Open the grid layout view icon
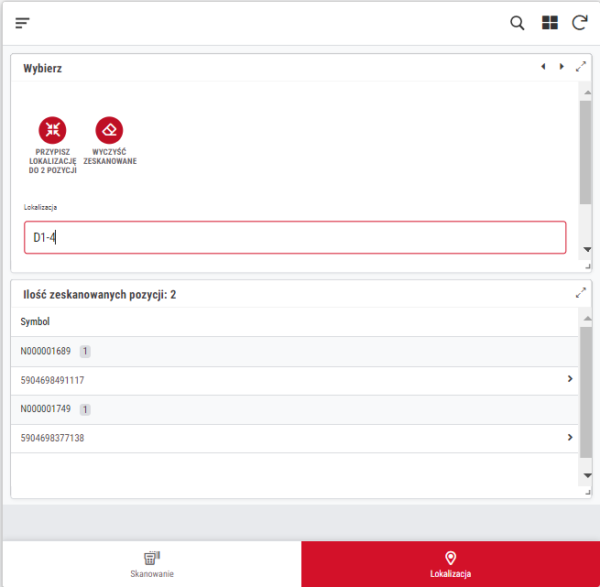600x587 pixels. point(549,23)
